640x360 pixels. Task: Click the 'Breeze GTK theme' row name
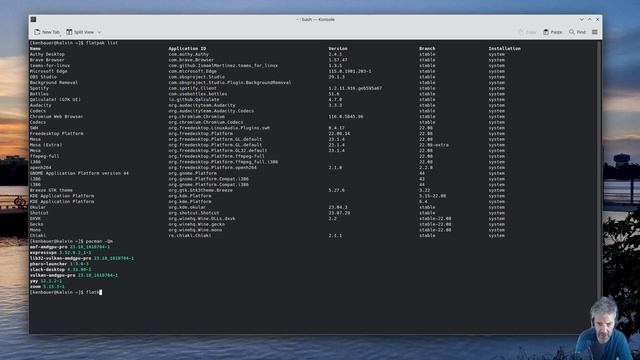tap(51, 190)
